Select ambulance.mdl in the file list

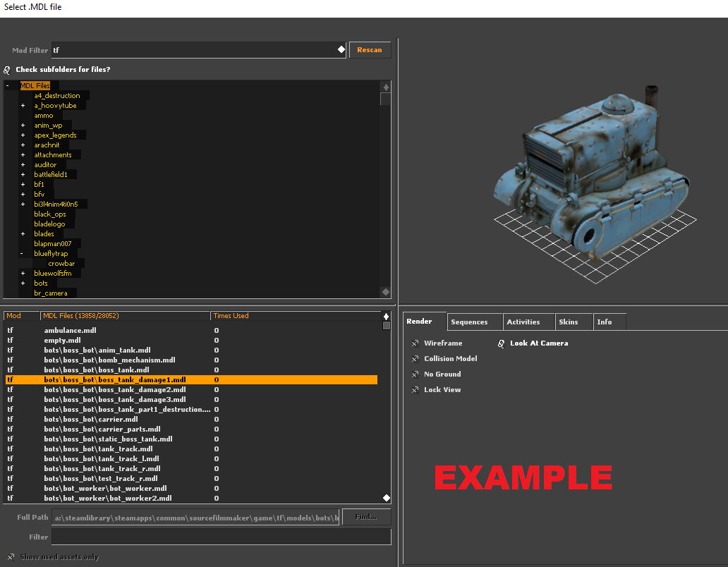pos(191,330)
